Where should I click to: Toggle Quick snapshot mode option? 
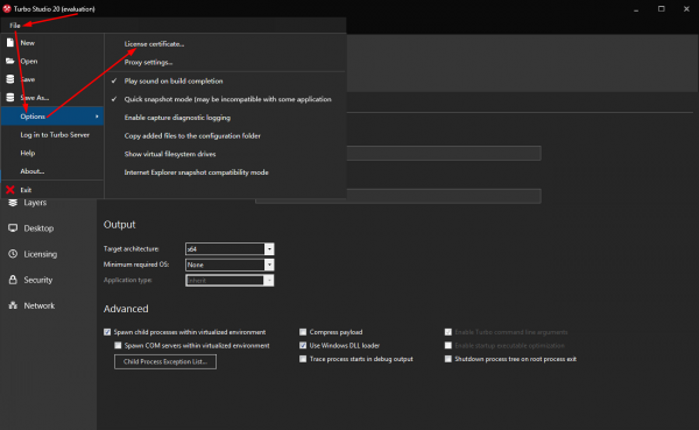point(227,99)
